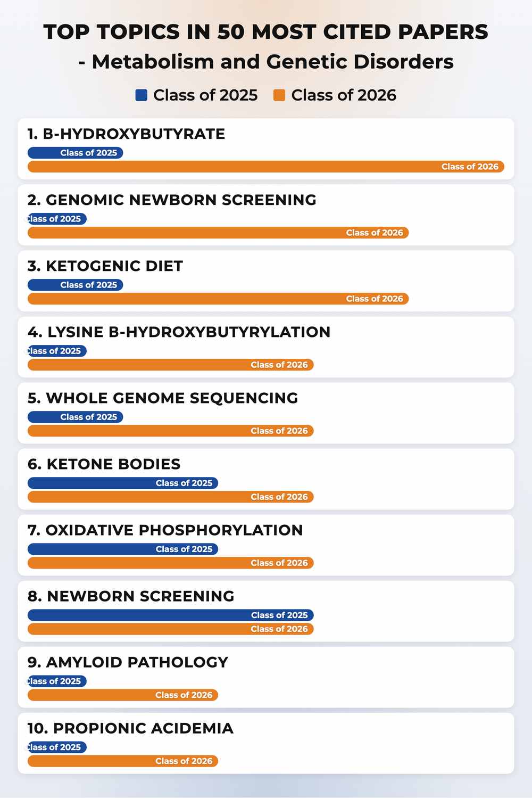Click the orange Class of 2026 legend swatch
The width and height of the screenshot is (532, 798).
coord(279,95)
